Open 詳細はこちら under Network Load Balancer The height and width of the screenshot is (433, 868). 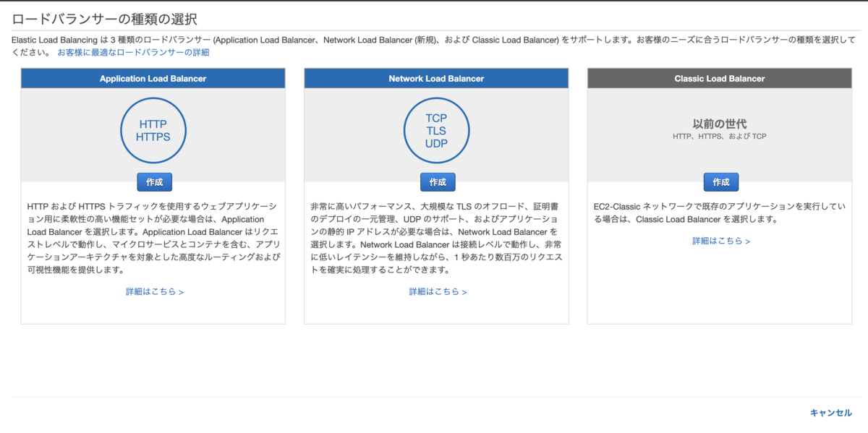point(438,292)
